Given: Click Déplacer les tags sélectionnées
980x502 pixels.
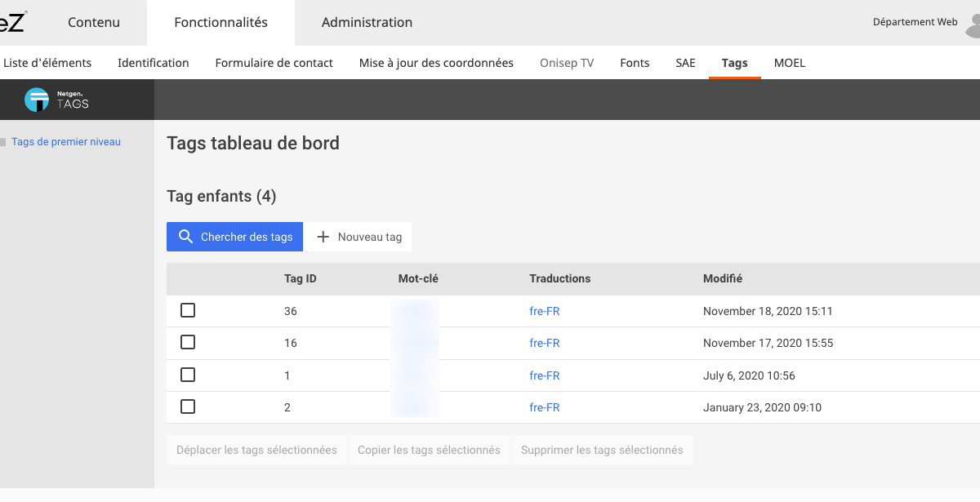Looking at the screenshot, I should point(256,449).
